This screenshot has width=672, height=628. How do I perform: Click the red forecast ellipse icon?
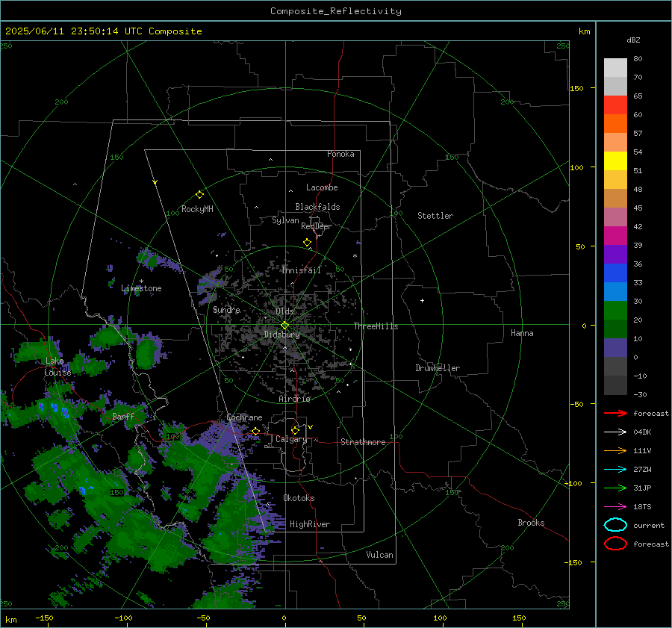pos(615,544)
